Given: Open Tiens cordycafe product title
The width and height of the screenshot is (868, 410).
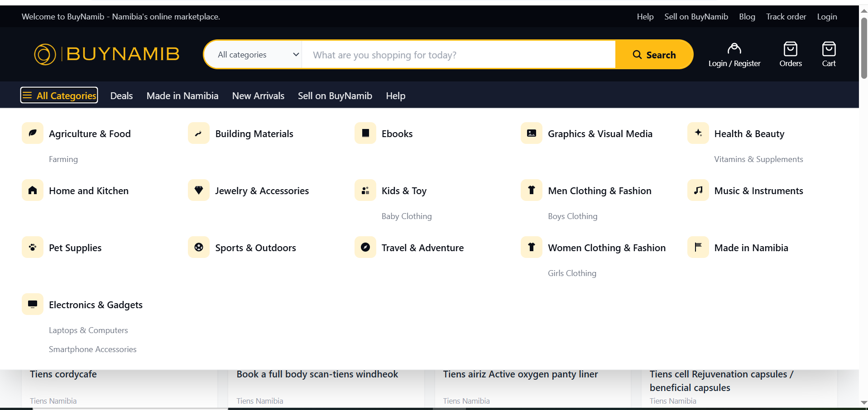Looking at the screenshot, I should pos(63,374).
